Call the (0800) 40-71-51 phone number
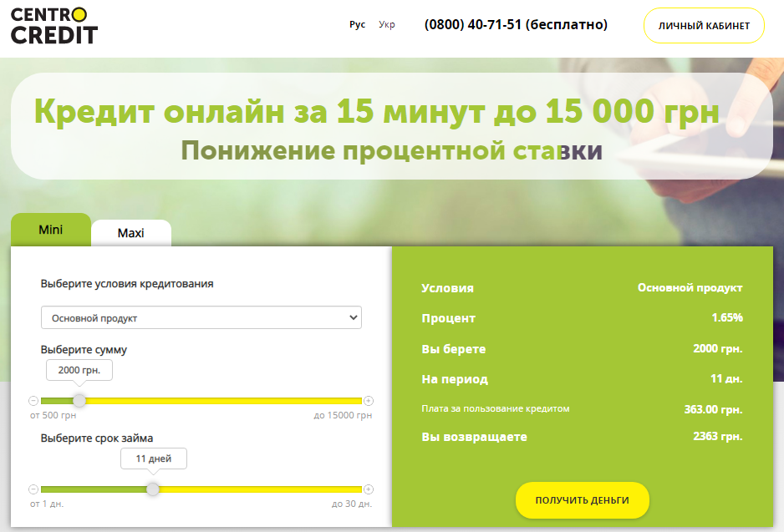784x532 pixels. click(516, 24)
